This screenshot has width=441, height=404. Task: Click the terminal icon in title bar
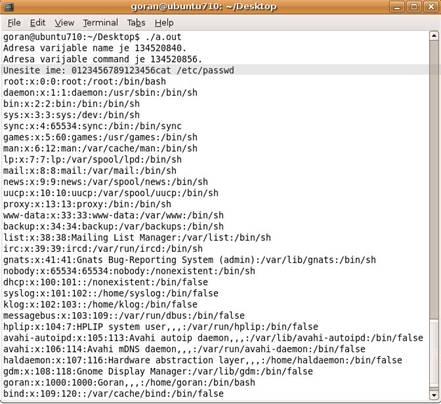9,7
